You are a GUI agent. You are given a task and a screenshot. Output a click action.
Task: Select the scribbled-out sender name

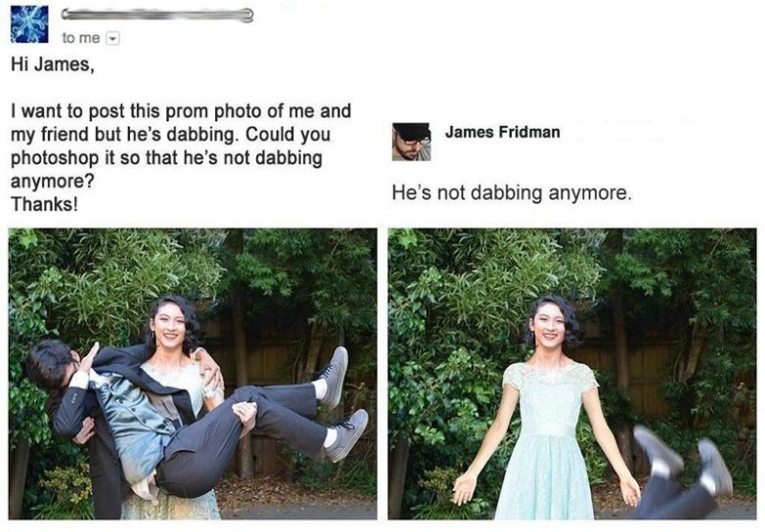point(157,15)
